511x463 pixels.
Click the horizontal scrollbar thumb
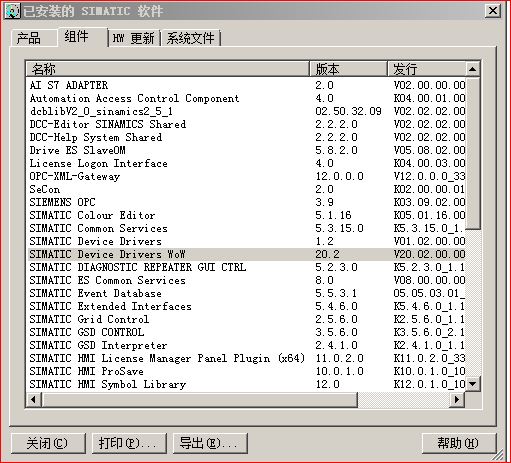tap(199, 399)
